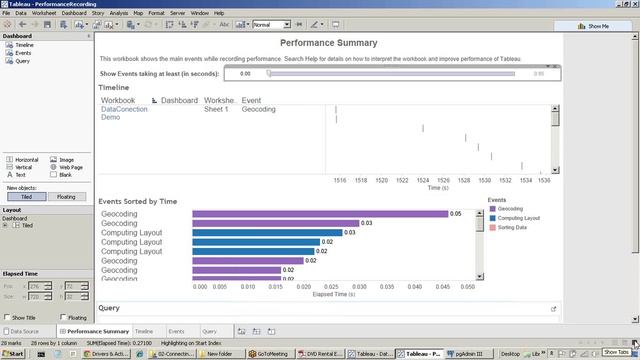
Task: Click the DataConection Demo workbook link
Action: pyautogui.click(x=124, y=113)
